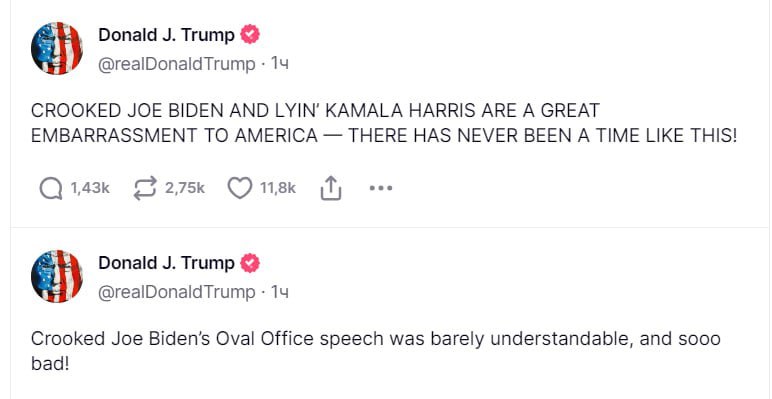The width and height of the screenshot is (772, 399).
Task: Like the first post with heart icon
Action: [240, 189]
